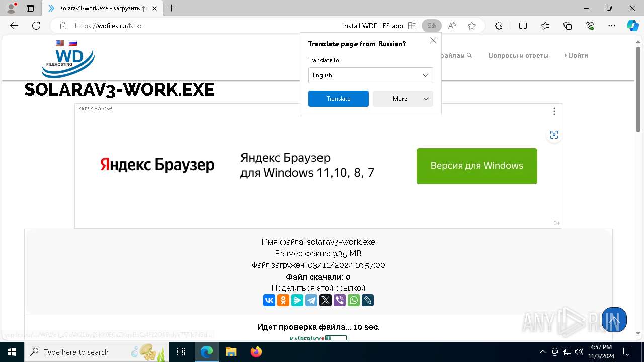The image size is (644, 362).
Task: Share link via VK
Action: tap(269, 300)
